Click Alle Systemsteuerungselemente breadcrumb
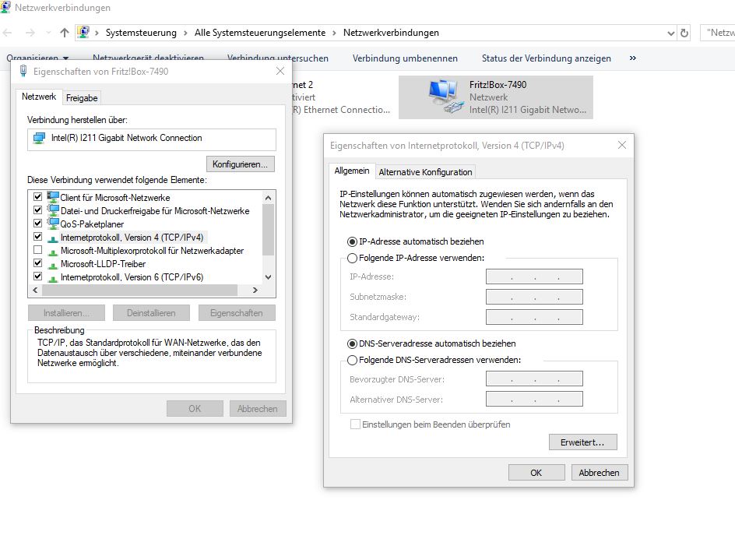 tap(260, 33)
